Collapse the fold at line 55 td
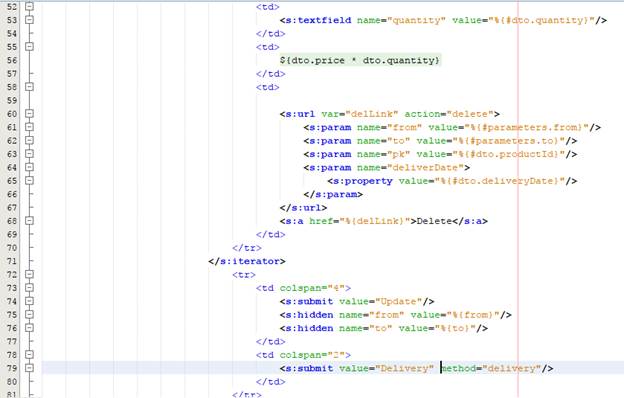 tap(29, 47)
